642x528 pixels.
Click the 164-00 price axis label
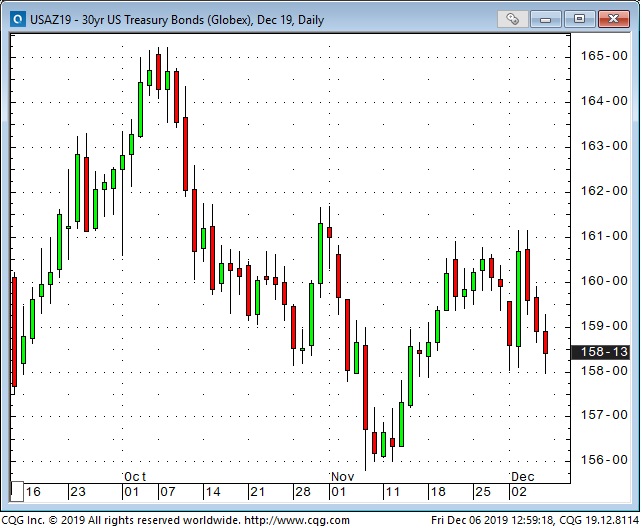pos(604,101)
